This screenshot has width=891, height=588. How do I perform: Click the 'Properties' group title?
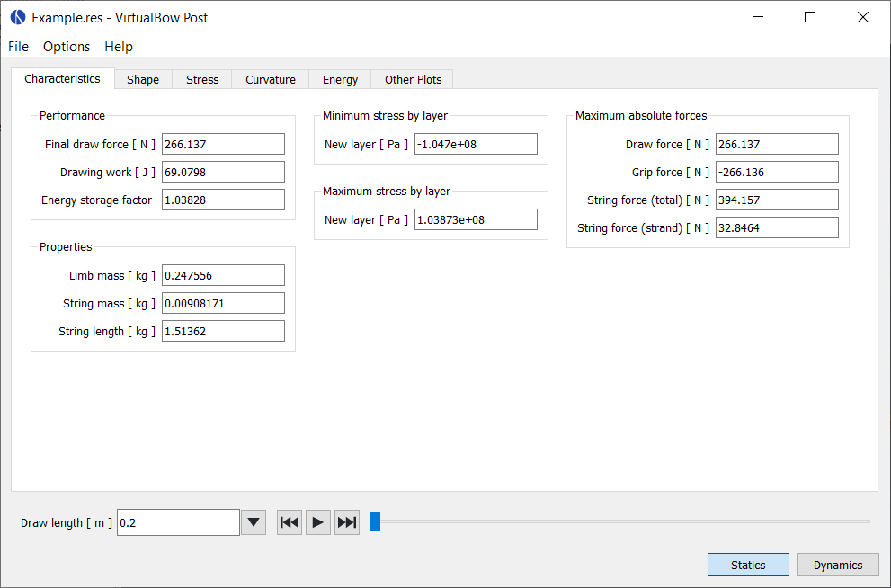[66, 246]
